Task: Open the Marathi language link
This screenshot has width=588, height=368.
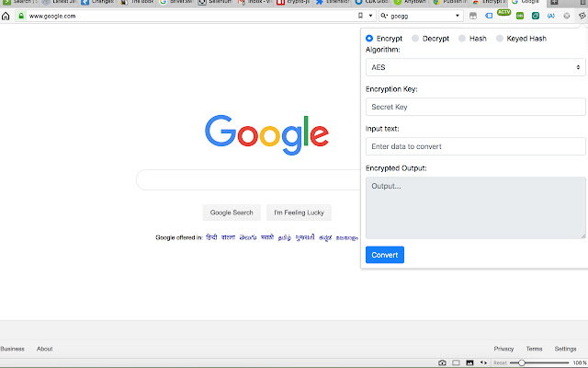Action: [x=267, y=237]
